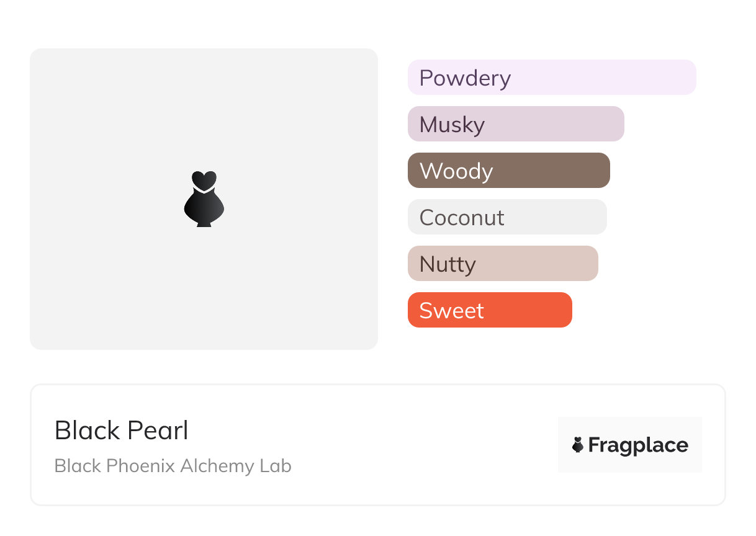Click the small Fragplace logo bottle icon
The image size is (756, 536).
click(x=578, y=445)
